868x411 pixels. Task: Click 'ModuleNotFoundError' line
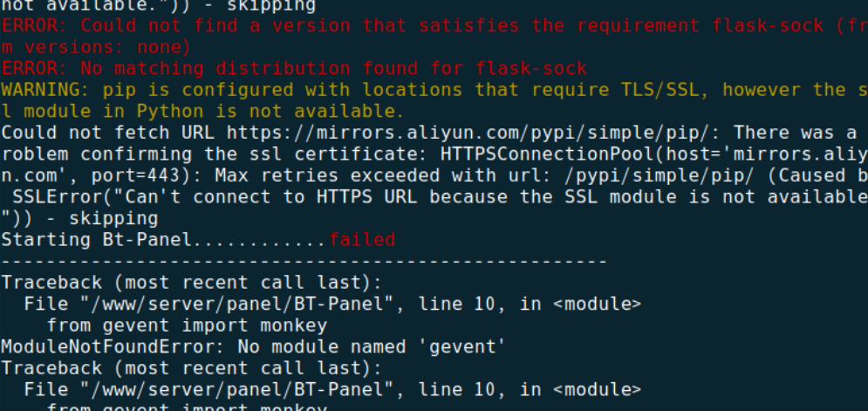pos(253,346)
